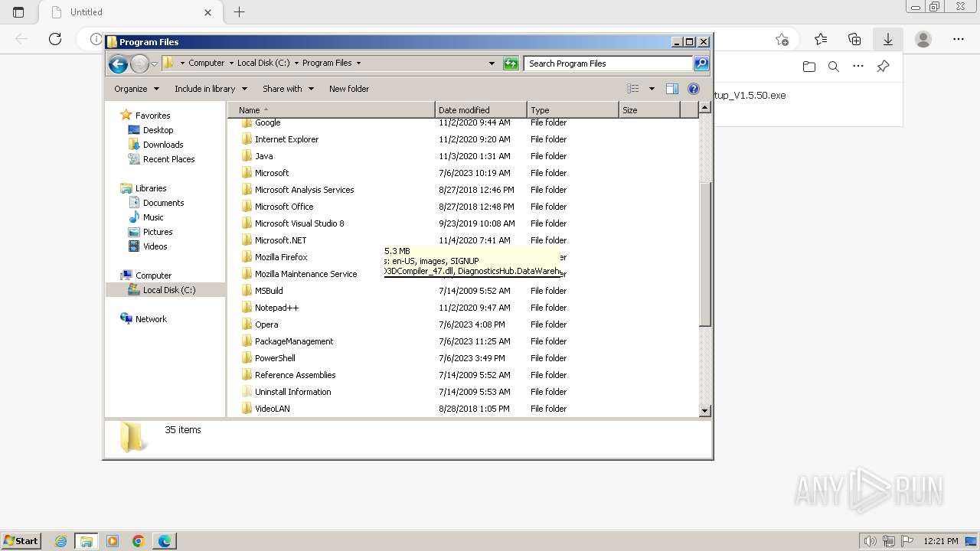Open Downloads in Favorites
Viewport: 980px width, 551px height.
tap(163, 145)
